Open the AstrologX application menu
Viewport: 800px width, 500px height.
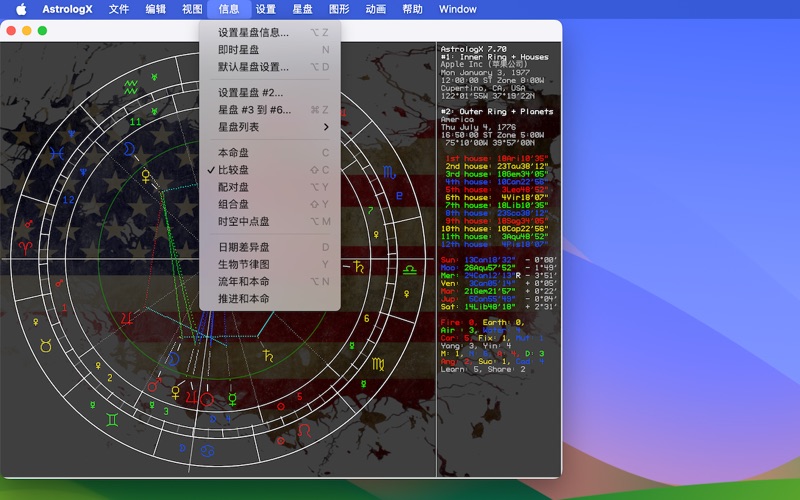(x=67, y=9)
